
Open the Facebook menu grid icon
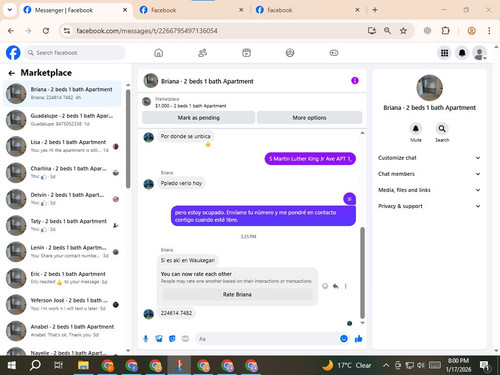[x=444, y=53]
